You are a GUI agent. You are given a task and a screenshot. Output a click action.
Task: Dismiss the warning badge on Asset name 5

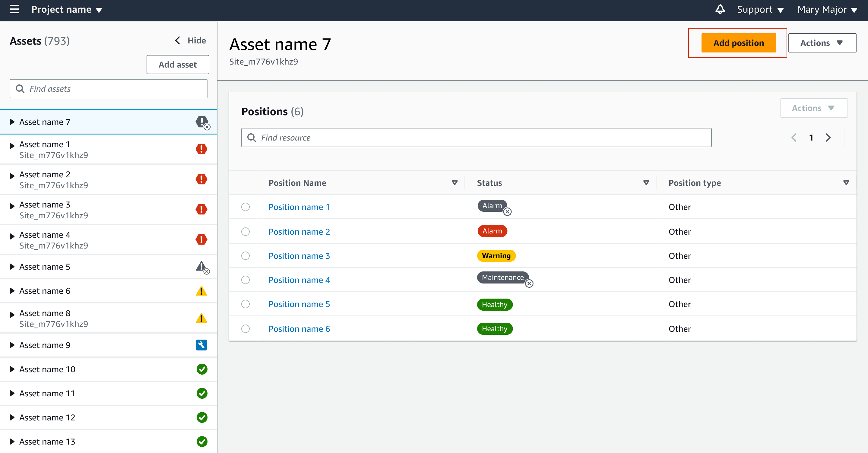(206, 271)
